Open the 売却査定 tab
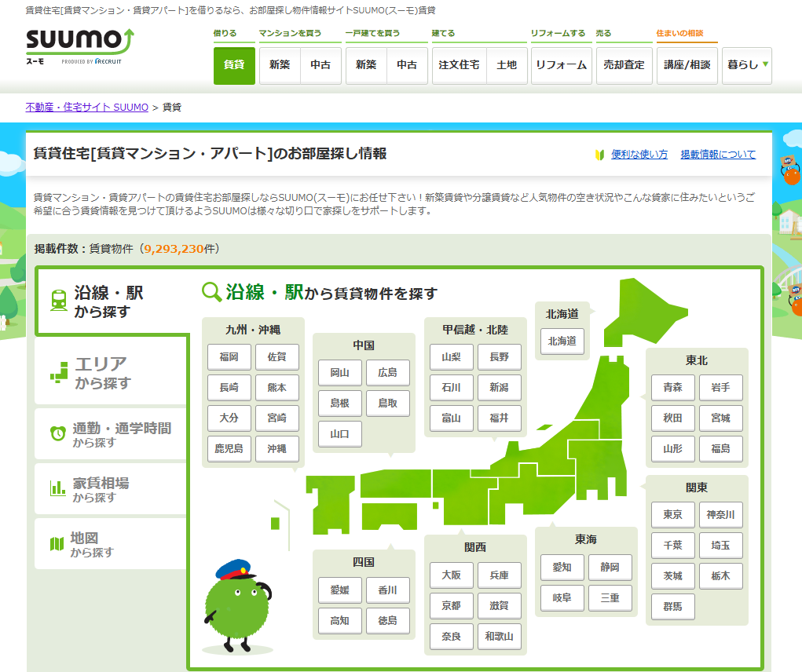 click(x=624, y=65)
